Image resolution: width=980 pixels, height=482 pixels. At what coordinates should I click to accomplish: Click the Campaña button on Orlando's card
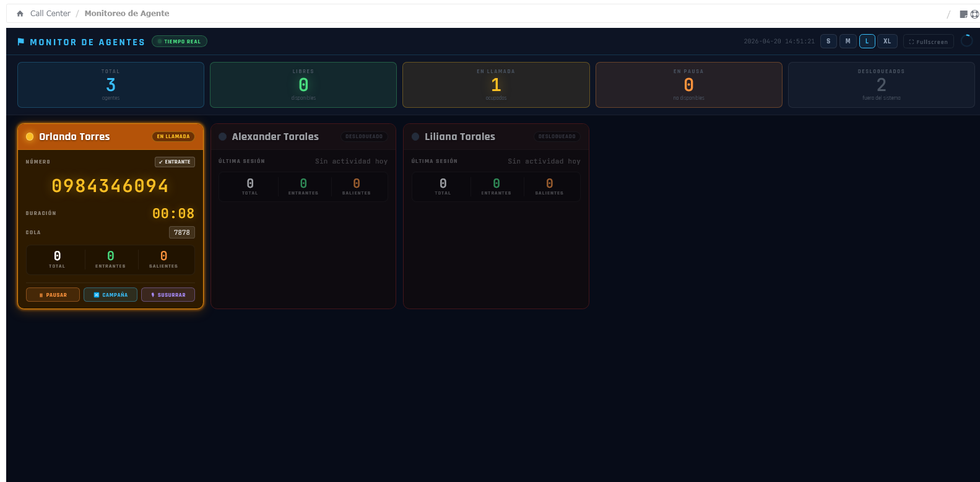(x=110, y=295)
